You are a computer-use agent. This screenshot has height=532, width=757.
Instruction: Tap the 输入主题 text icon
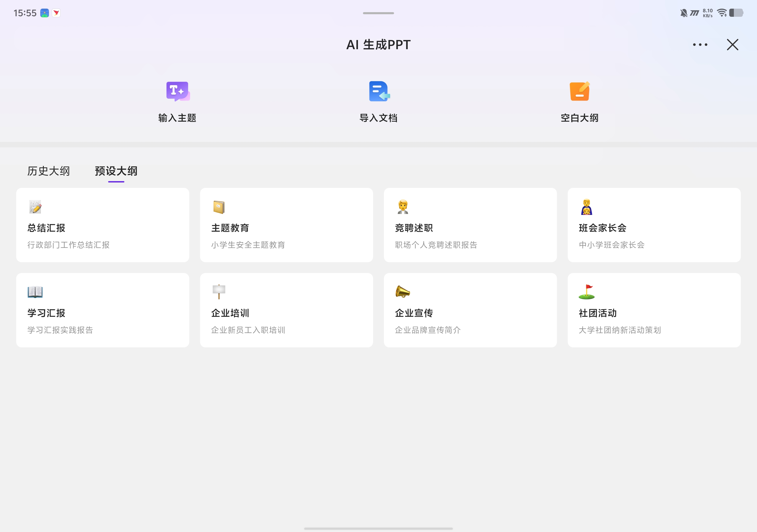pyautogui.click(x=178, y=91)
